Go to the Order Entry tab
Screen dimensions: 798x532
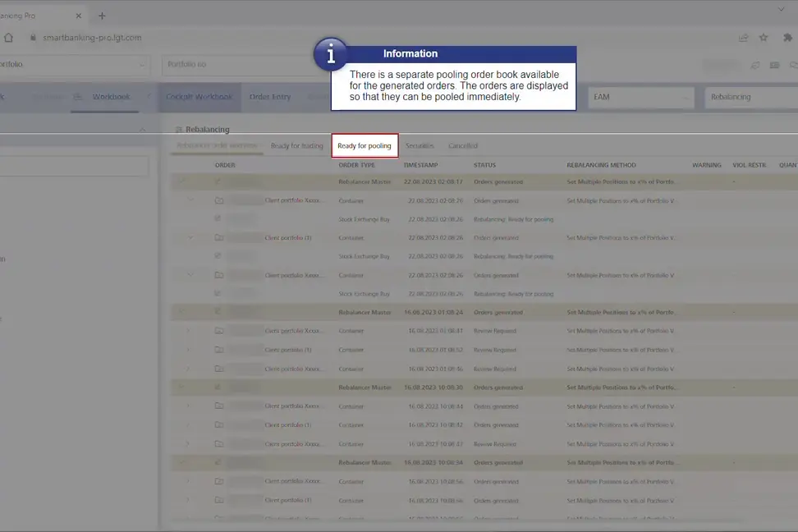270,97
